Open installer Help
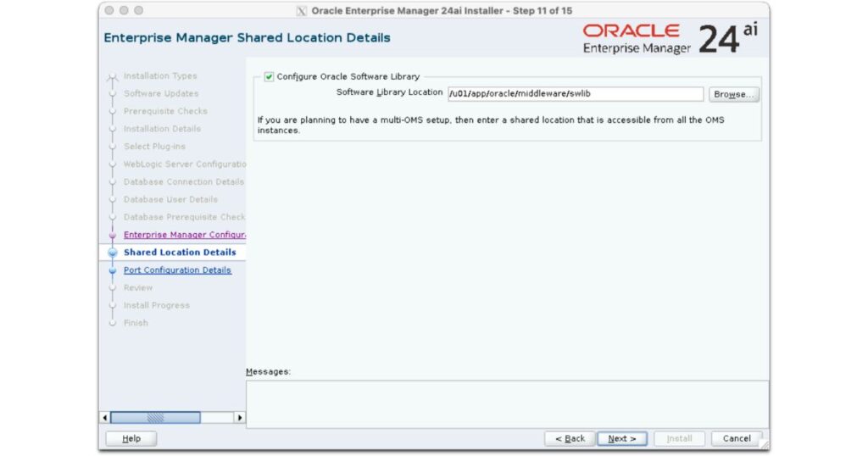This screenshot has height=456, width=868. [x=131, y=438]
